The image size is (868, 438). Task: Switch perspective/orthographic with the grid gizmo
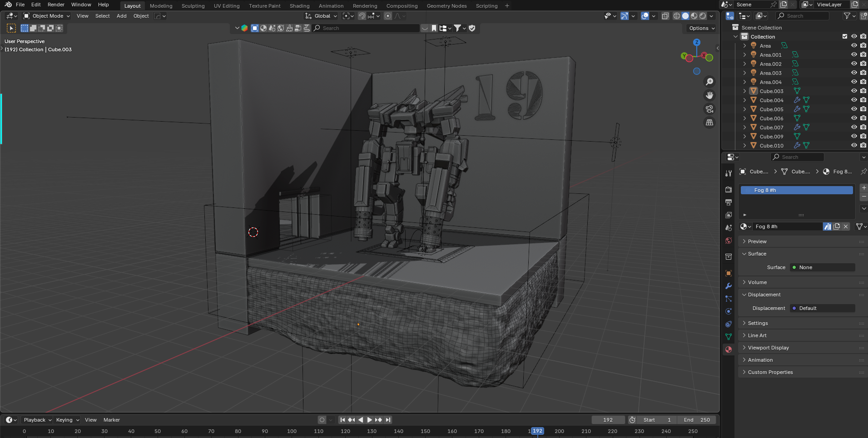(x=709, y=123)
